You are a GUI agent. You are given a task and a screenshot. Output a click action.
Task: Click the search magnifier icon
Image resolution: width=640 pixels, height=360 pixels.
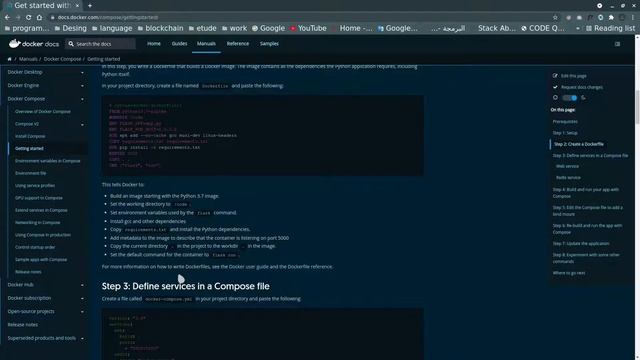(71, 44)
